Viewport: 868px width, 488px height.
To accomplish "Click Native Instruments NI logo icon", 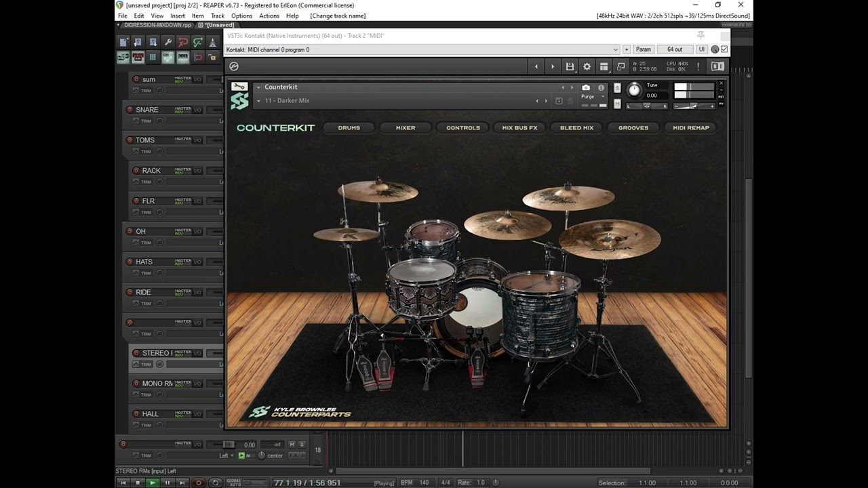I will pos(717,66).
